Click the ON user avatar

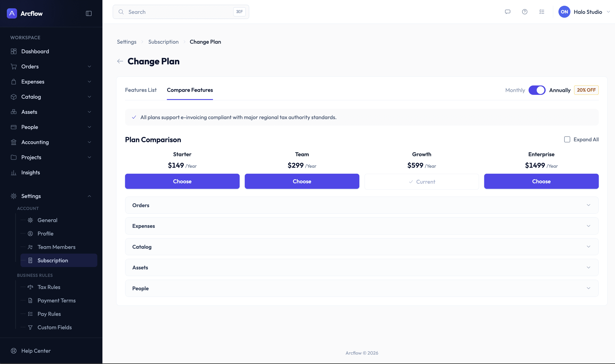pyautogui.click(x=564, y=12)
